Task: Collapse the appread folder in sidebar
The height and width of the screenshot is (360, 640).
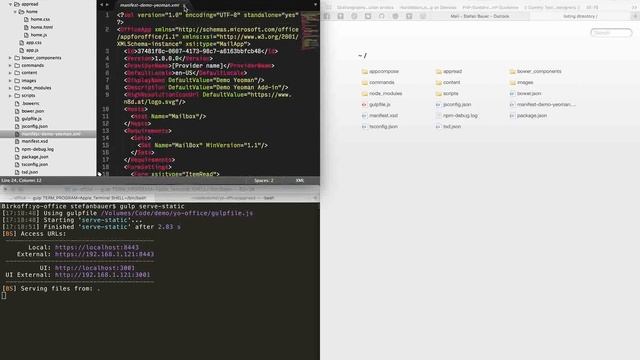Action: click(10, 4)
